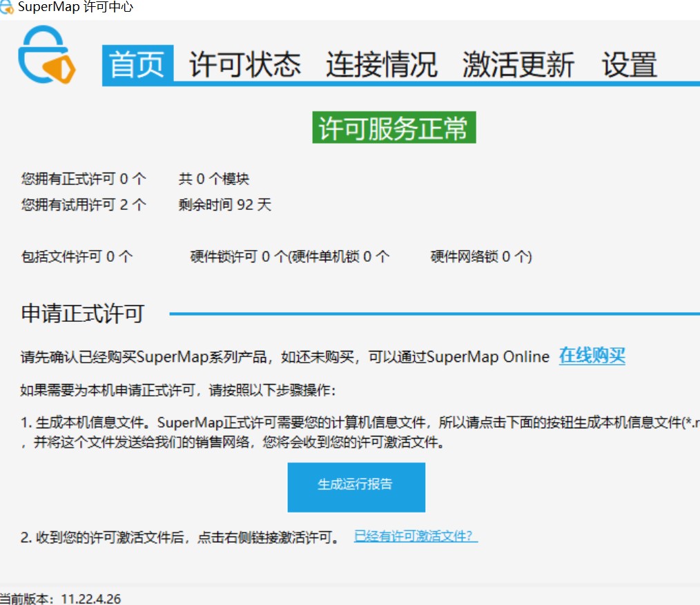Open the 首页 tab
This screenshot has height=605, width=700.
(137, 64)
